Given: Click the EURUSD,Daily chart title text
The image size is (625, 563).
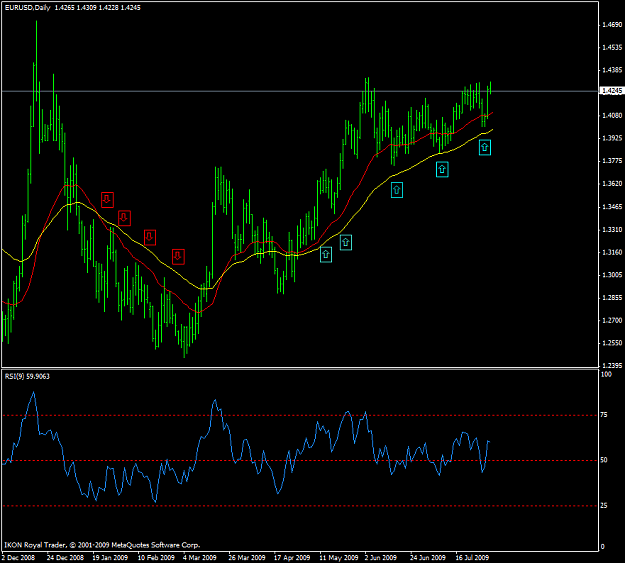Looking at the screenshot, I should 28,8.
